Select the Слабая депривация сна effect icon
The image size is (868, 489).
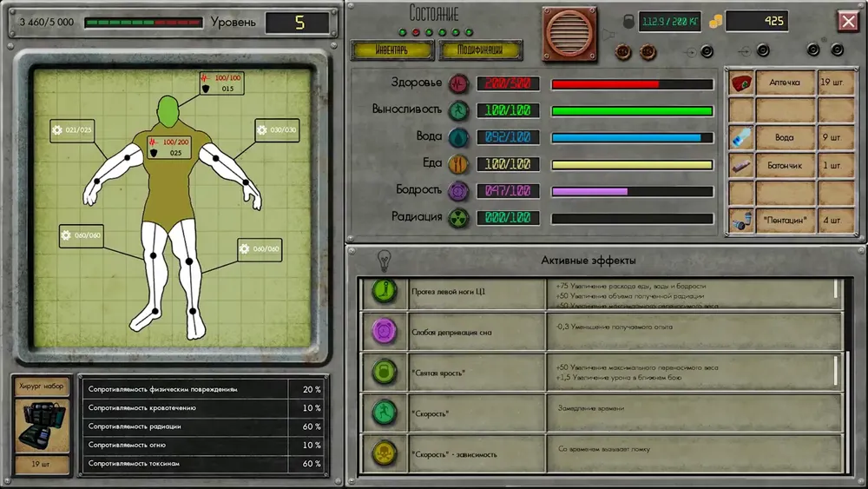(385, 331)
